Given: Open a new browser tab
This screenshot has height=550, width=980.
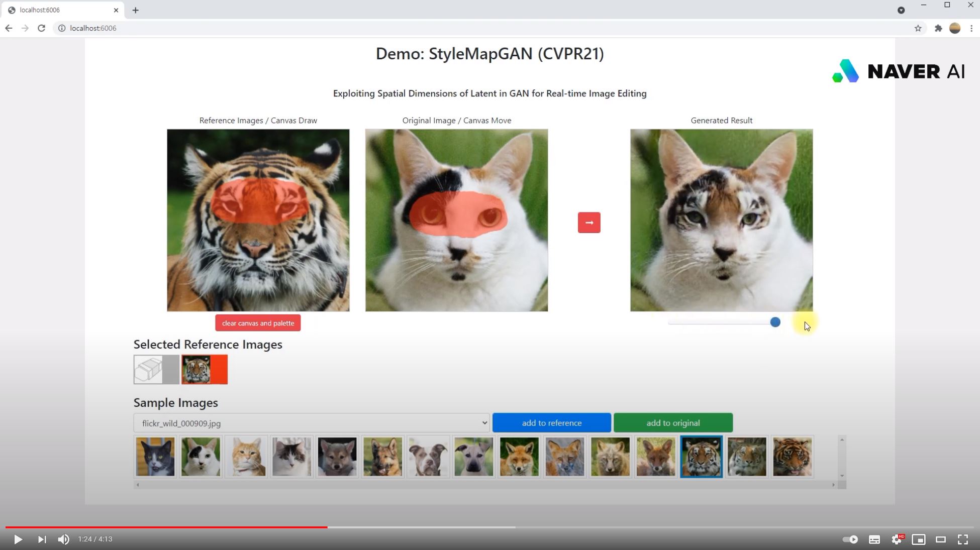Looking at the screenshot, I should [x=135, y=10].
